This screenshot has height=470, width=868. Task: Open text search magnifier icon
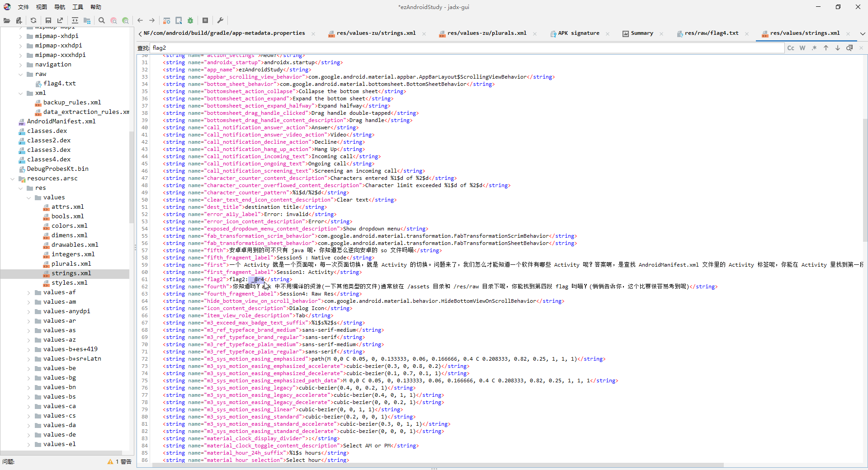tap(102, 20)
